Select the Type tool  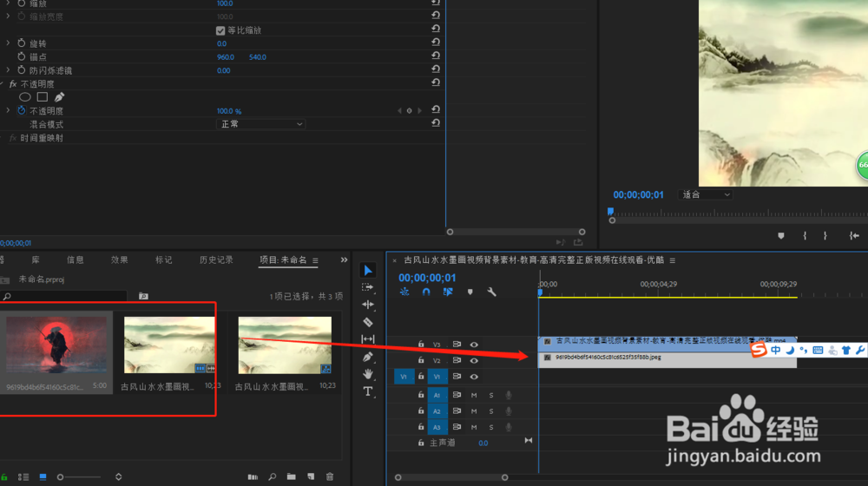367,392
